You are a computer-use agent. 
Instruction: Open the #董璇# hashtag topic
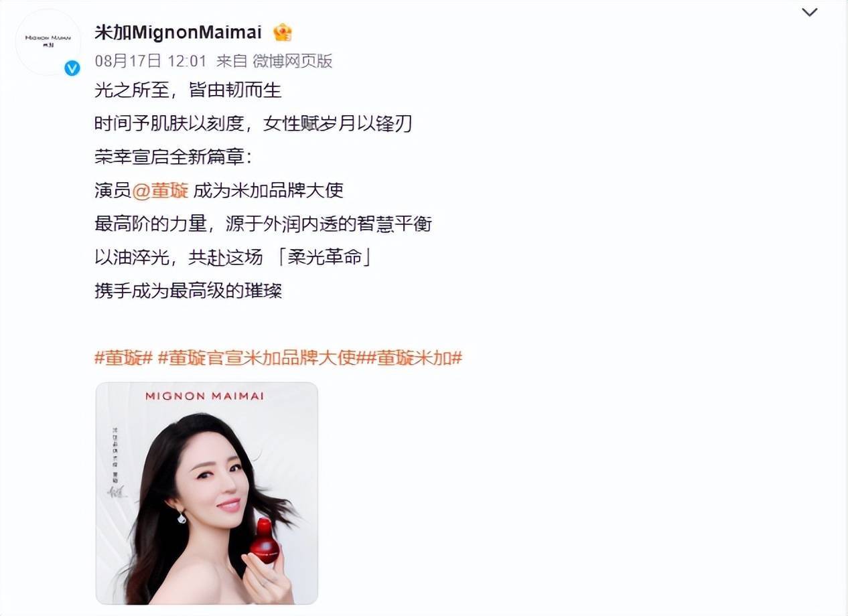click(125, 358)
